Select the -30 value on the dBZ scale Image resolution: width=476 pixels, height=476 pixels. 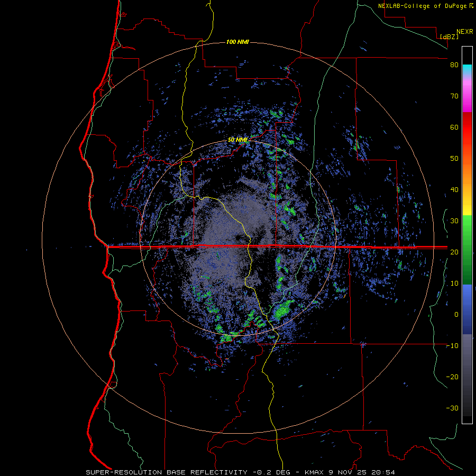pyautogui.click(x=452, y=408)
